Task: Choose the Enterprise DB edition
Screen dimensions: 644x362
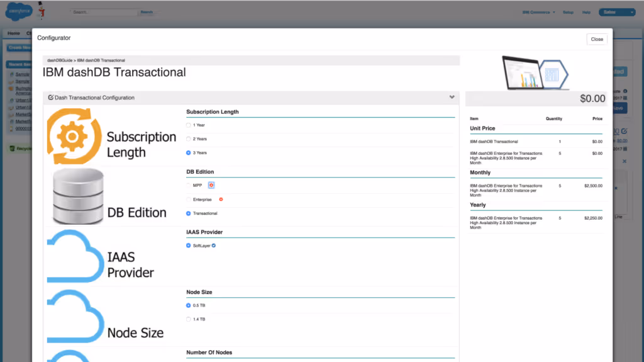Action: (x=188, y=200)
